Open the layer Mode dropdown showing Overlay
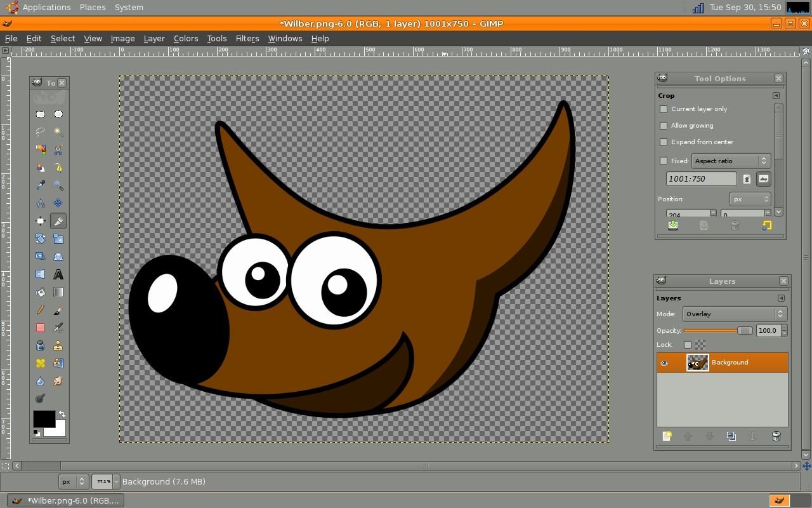Image resolution: width=812 pixels, height=508 pixels. pyautogui.click(x=735, y=314)
